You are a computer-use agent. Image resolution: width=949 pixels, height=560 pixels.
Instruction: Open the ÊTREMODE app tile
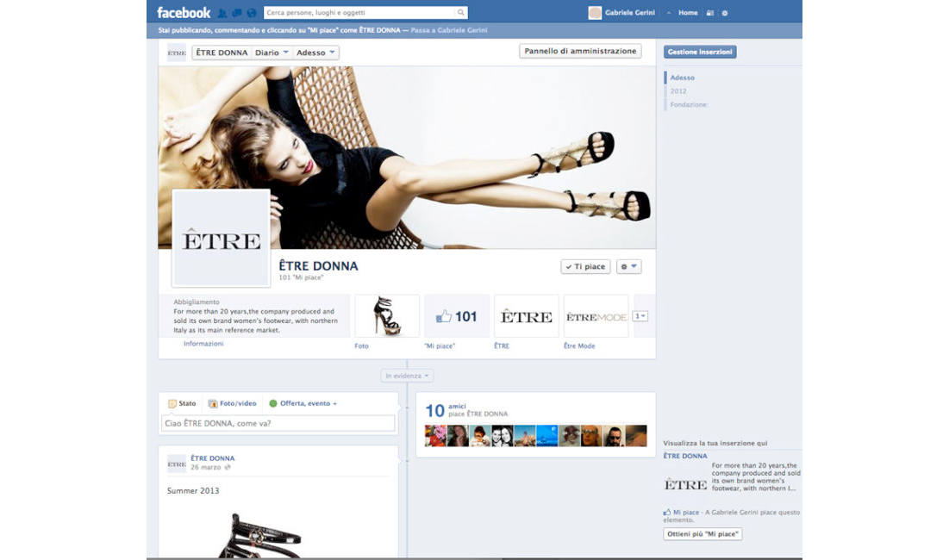[x=596, y=315]
